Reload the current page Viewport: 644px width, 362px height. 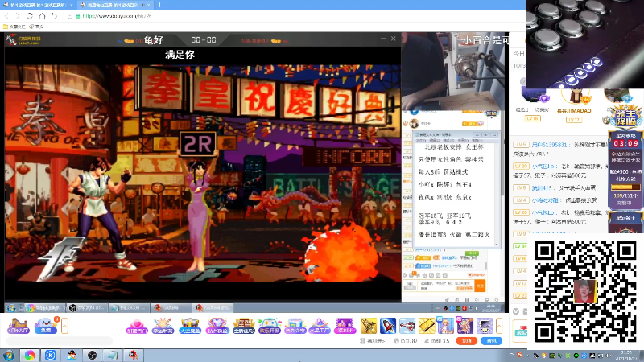coord(30,16)
